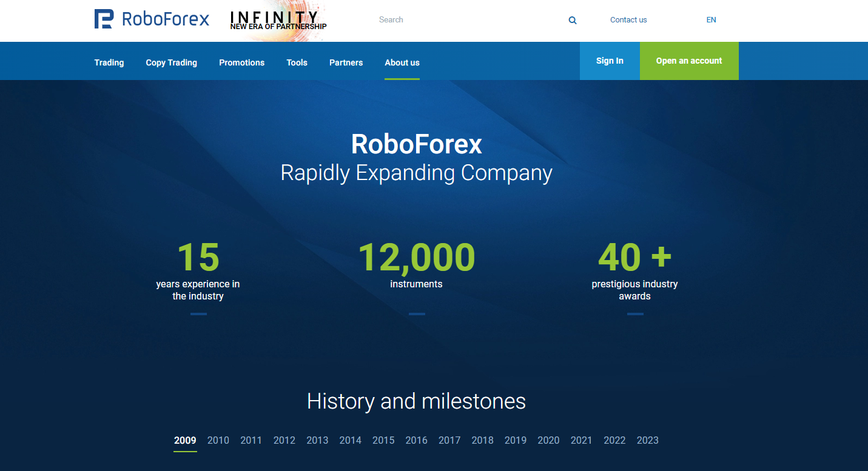Open the Trading menu
Screen dimensions: 868x471
pos(109,62)
